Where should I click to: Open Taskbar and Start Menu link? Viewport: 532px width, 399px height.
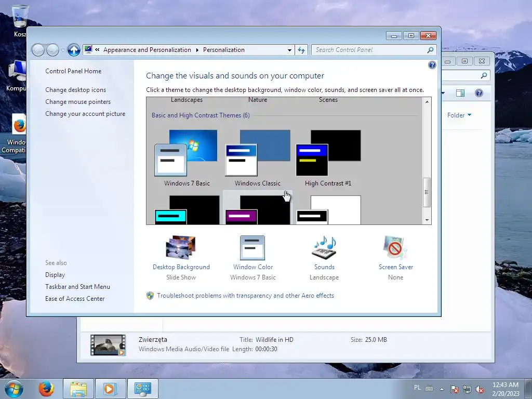78,287
